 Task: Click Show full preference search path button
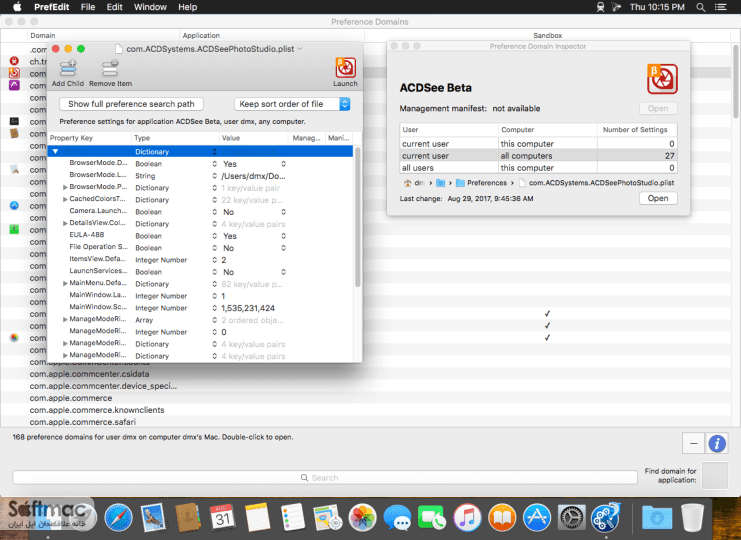click(131, 104)
